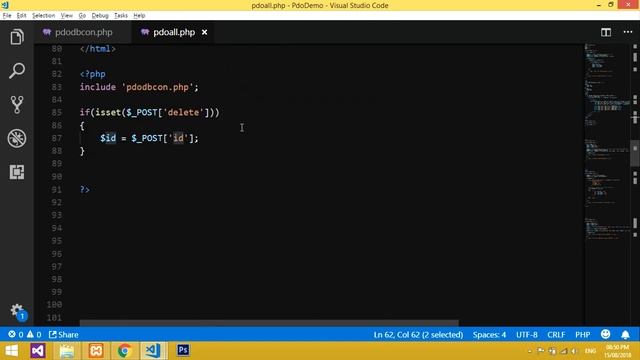The image size is (640, 360).
Task: Open Source Control view in activity bar
Action: (17, 105)
